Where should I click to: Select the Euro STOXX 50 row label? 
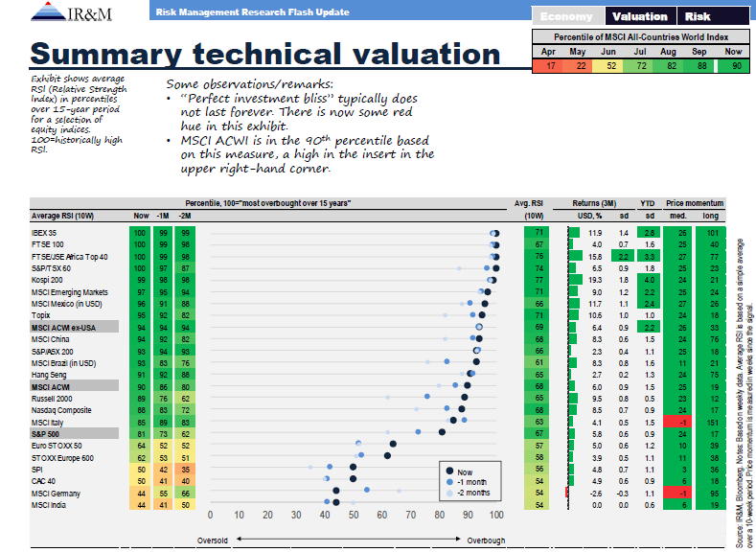coord(57,446)
